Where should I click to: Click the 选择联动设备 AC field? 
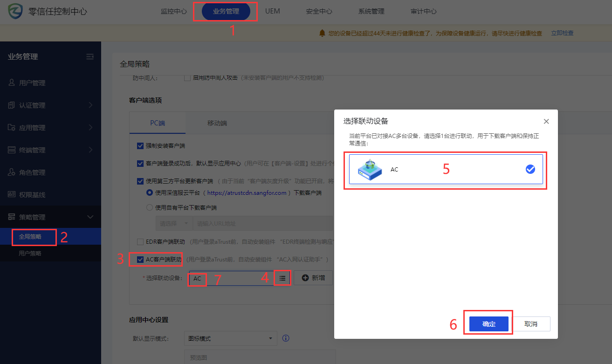pyautogui.click(x=232, y=278)
